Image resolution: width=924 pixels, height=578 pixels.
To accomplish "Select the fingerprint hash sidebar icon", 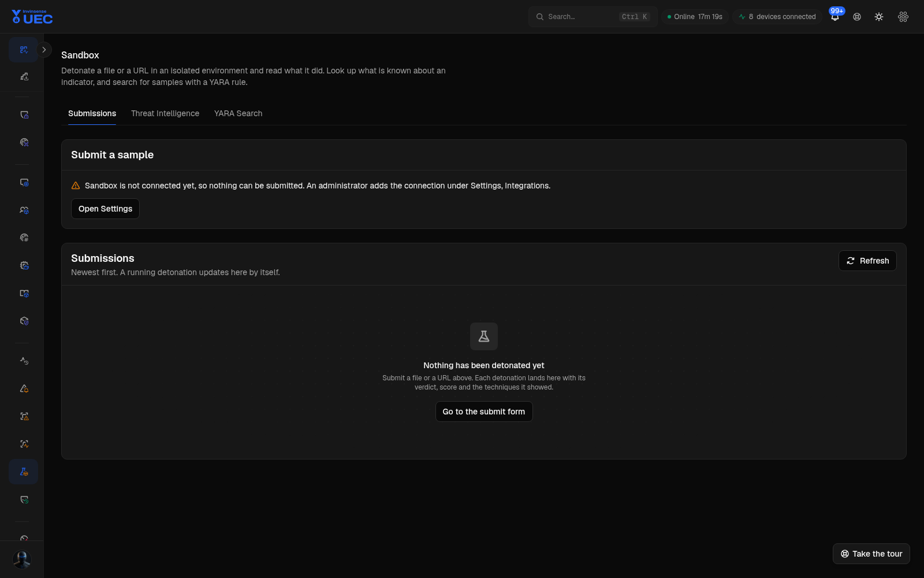I will pos(24,238).
